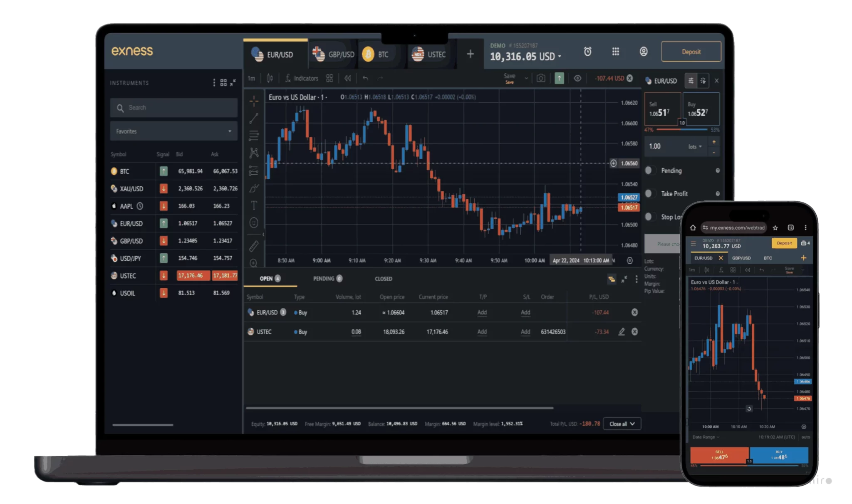Open candlestick chart type selector

coord(270,78)
